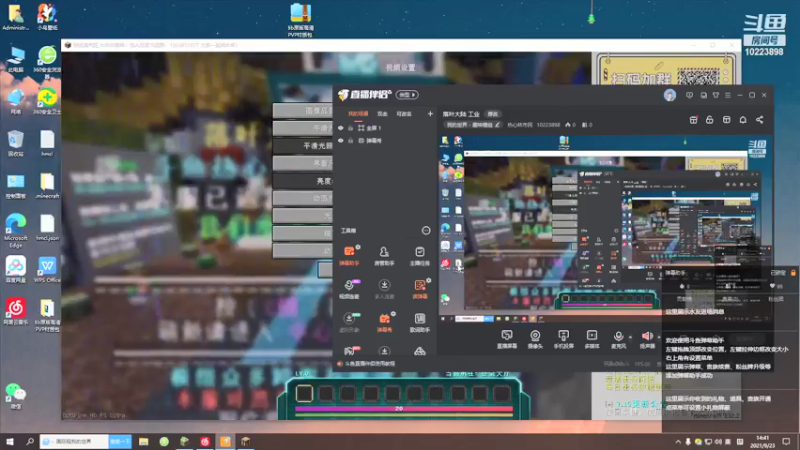
Task: Open the hamburger menu in 直播伴侣 title bar
Action: click(x=728, y=95)
